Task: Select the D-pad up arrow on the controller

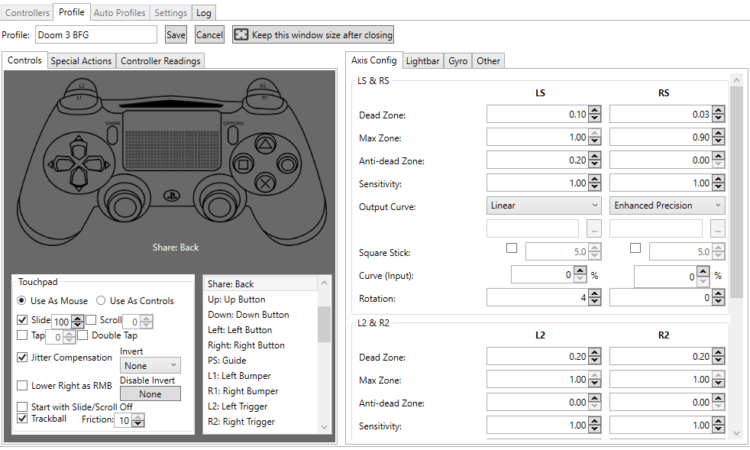Action: [x=78, y=146]
